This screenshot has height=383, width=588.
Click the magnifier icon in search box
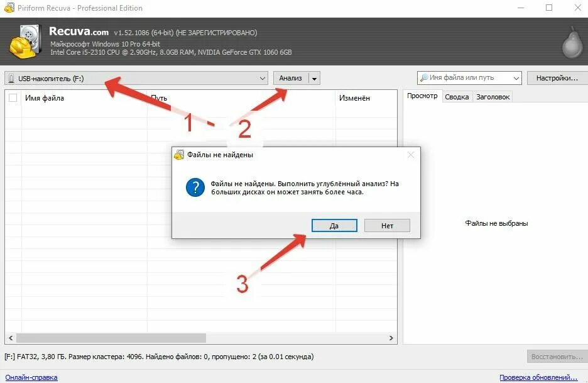[424, 78]
